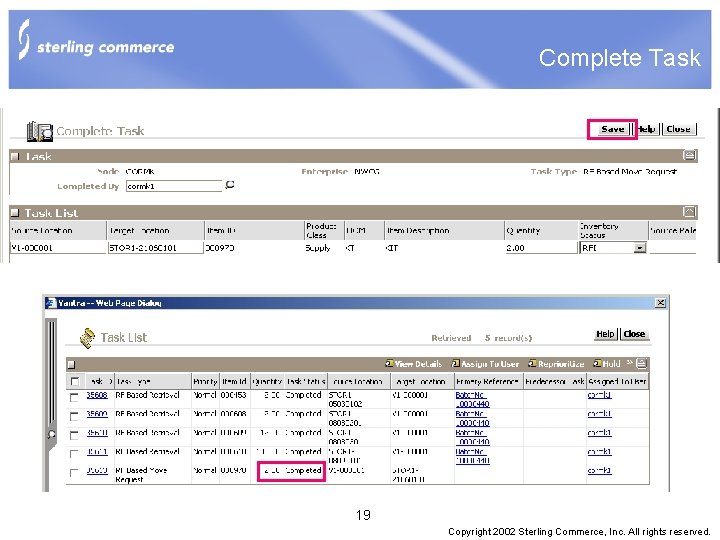Open the Move Request row task ID link
The image size is (720, 540).
pyautogui.click(x=97, y=471)
